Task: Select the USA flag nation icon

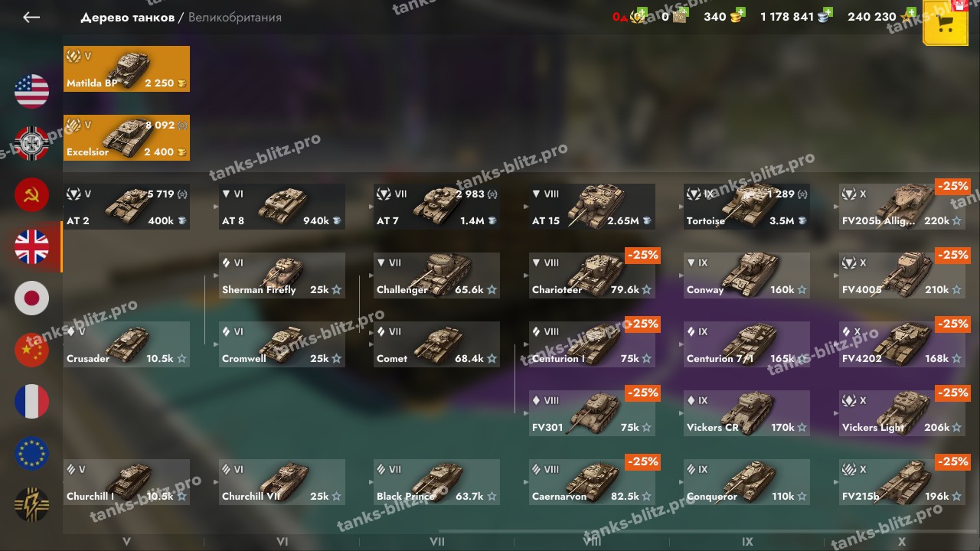Action: 31,91
